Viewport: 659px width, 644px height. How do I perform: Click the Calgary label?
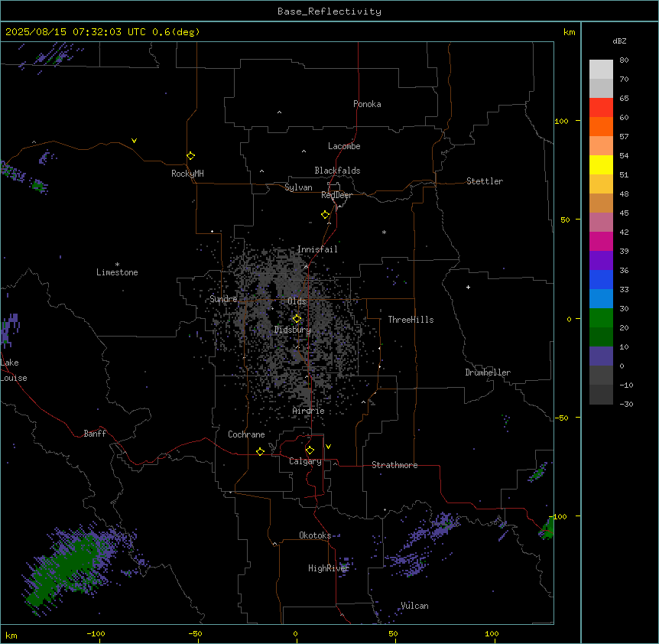click(x=306, y=461)
